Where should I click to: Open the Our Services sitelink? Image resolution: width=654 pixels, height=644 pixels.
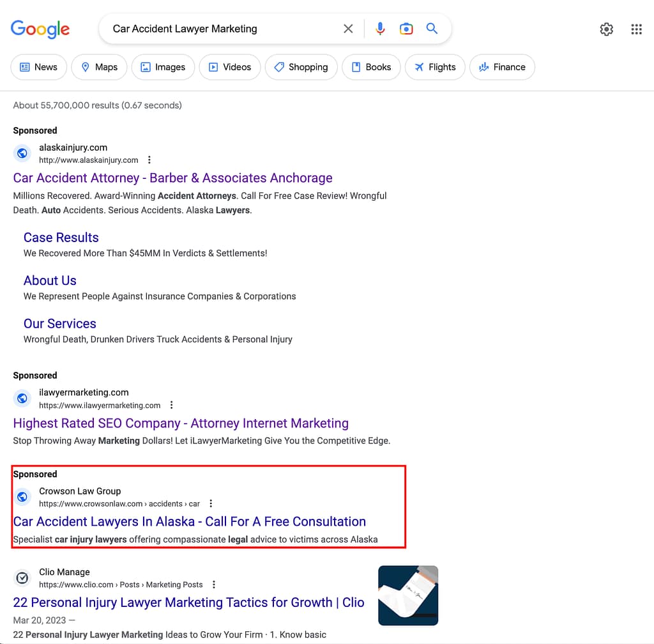pyautogui.click(x=59, y=323)
